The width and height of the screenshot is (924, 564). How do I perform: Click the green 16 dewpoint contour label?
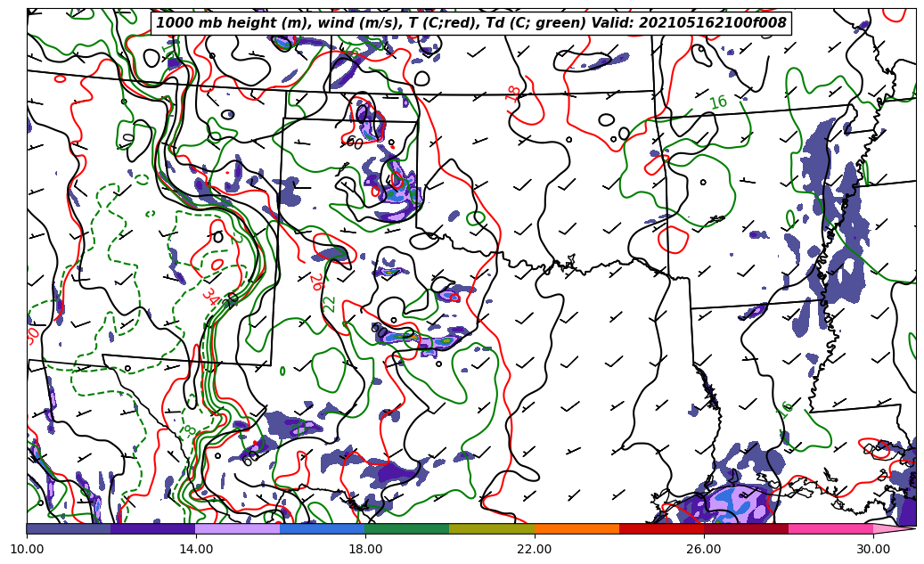718,102
